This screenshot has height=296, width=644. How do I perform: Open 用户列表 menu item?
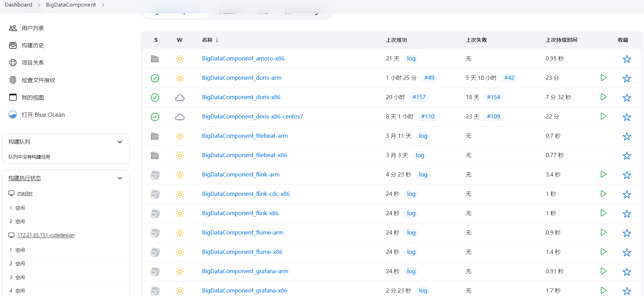tap(33, 28)
